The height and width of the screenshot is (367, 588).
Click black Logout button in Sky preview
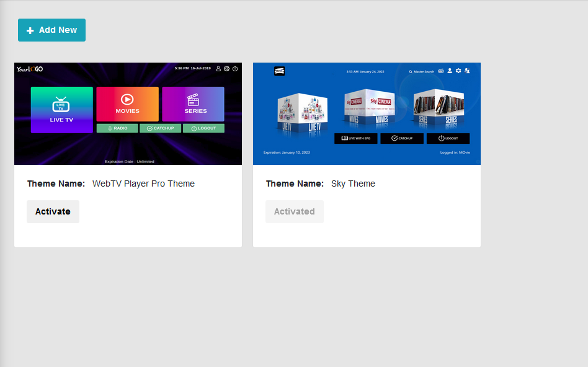click(448, 138)
